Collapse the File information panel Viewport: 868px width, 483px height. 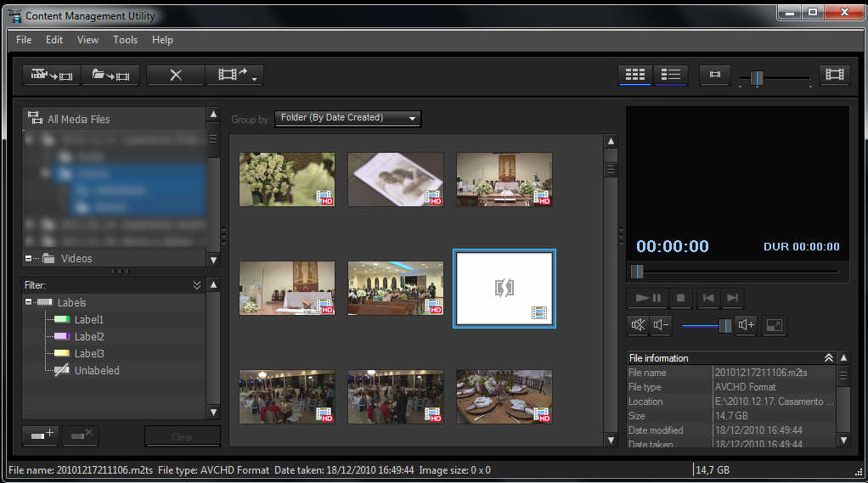(828, 358)
